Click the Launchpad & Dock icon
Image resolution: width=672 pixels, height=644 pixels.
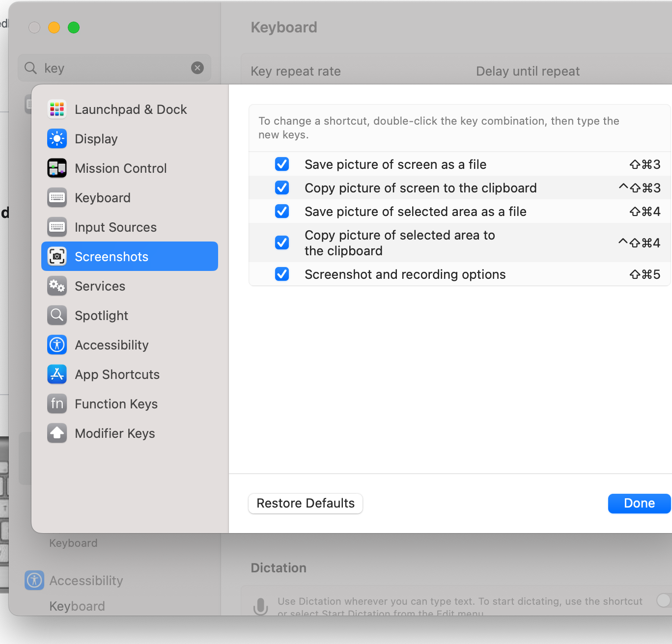click(57, 109)
